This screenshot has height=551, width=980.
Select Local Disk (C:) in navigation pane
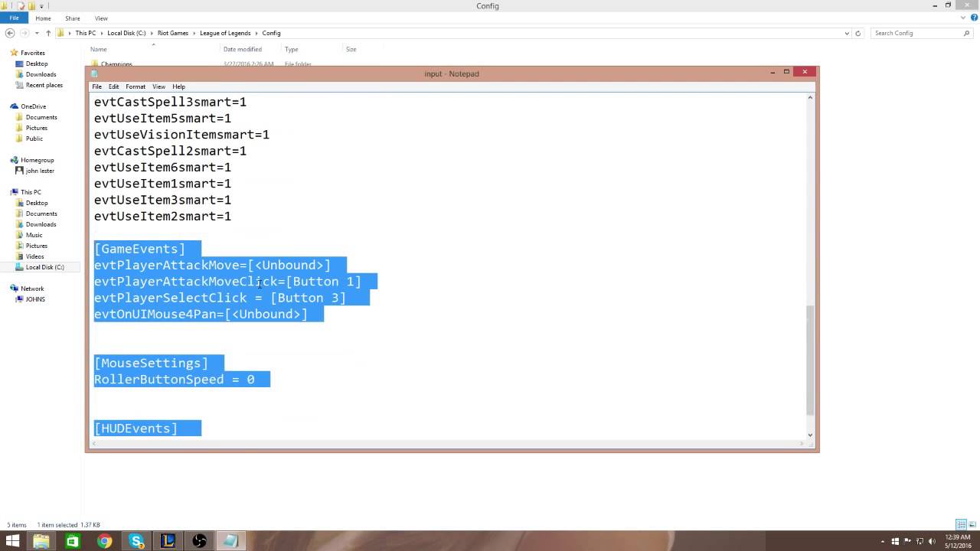click(x=44, y=267)
